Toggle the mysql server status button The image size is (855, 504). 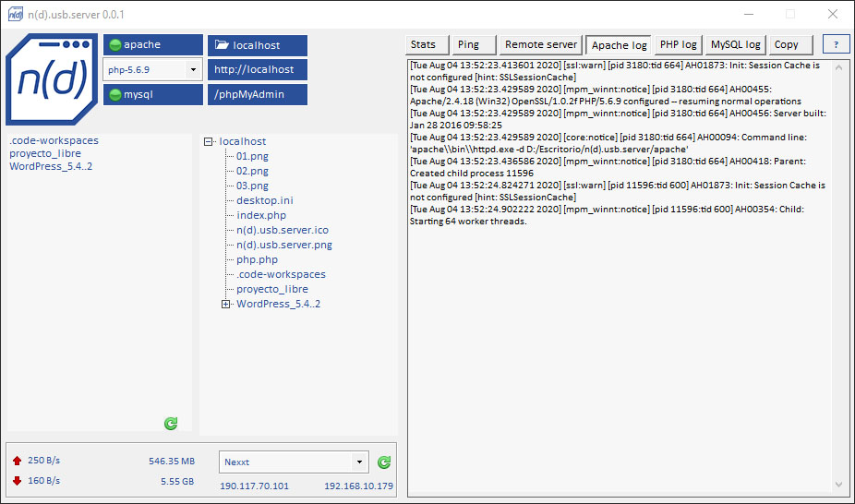pos(153,94)
